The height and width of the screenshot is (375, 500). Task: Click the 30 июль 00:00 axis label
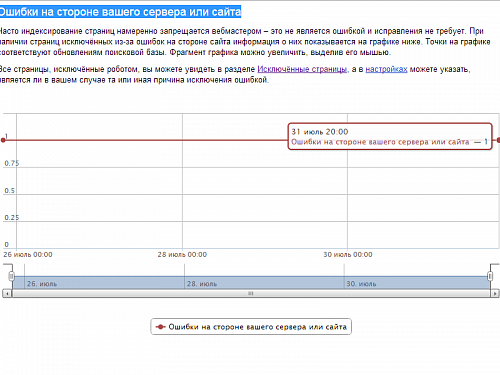tap(348, 255)
